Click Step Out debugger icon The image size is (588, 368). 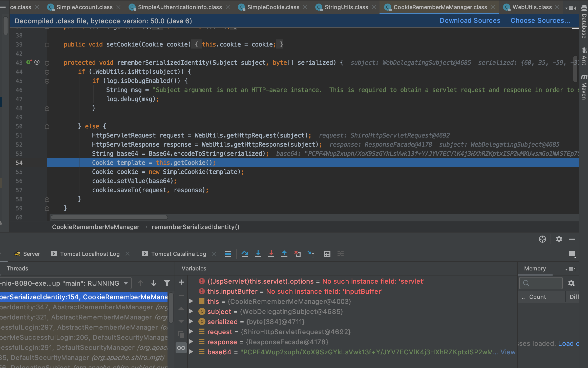pos(284,254)
